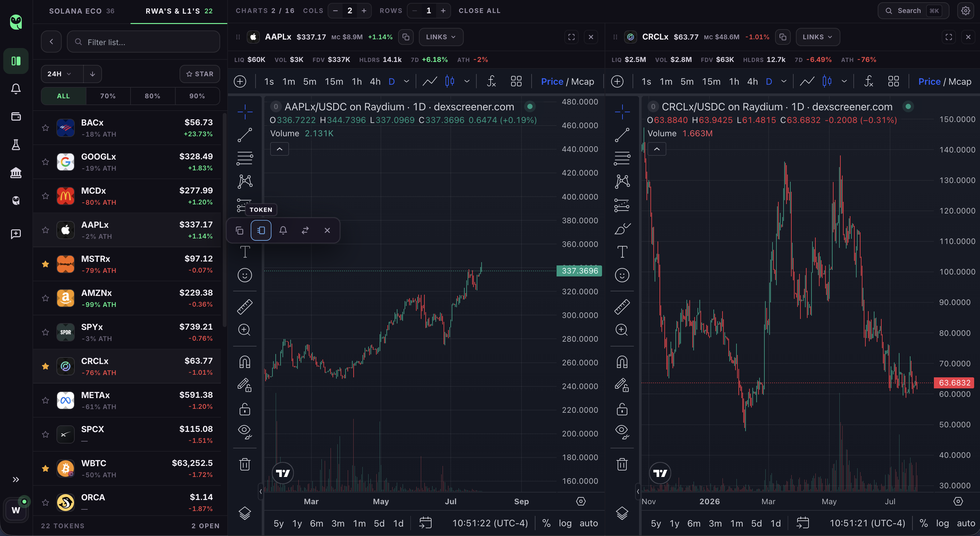The image size is (980, 536).
Task: Switch to SOLANA ECO tab
Action: coord(82,11)
